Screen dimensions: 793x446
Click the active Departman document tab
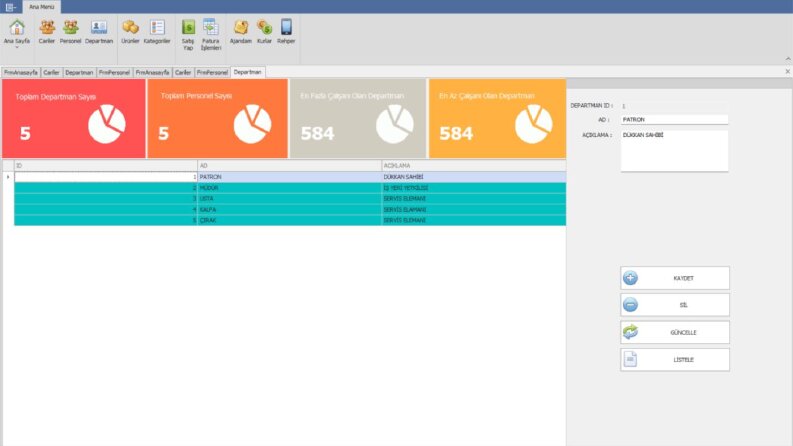pyautogui.click(x=247, y=72)
